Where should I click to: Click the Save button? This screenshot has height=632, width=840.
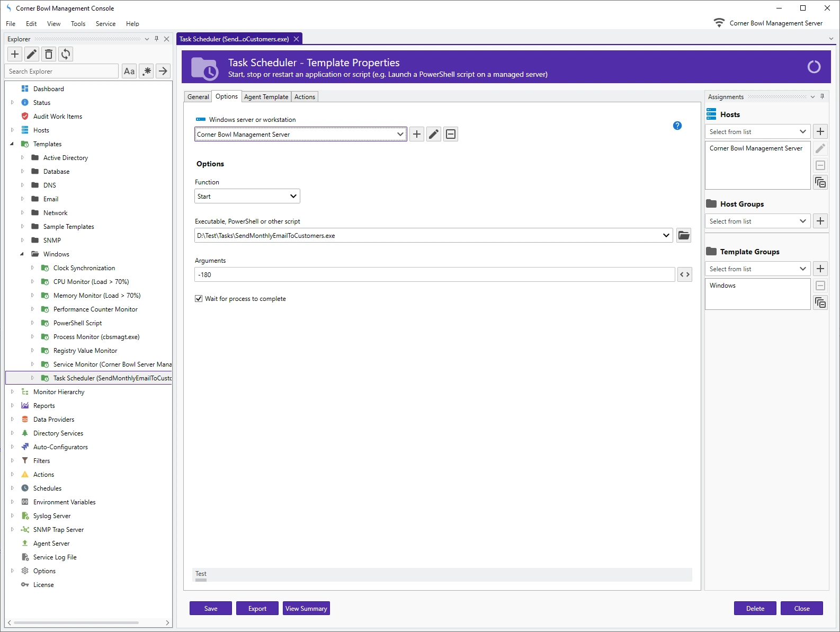pos(211,609)
